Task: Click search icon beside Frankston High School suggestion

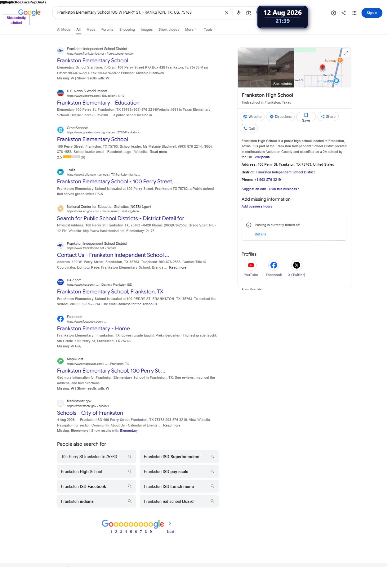Action: (130, 471)
